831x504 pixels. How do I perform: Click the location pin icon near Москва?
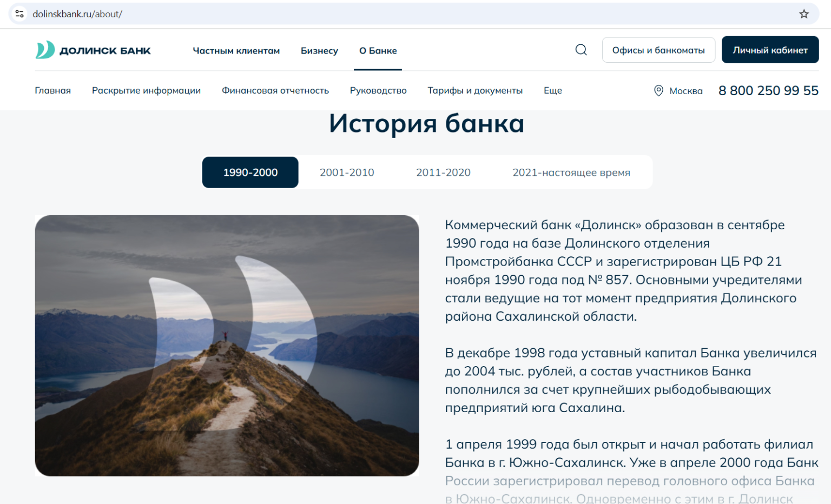658,91
